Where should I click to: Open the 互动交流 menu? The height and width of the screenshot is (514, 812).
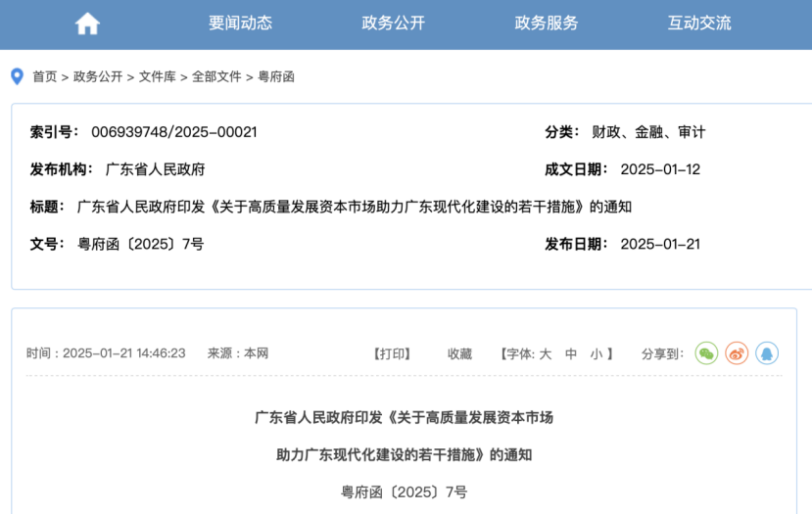click(699, 23)
